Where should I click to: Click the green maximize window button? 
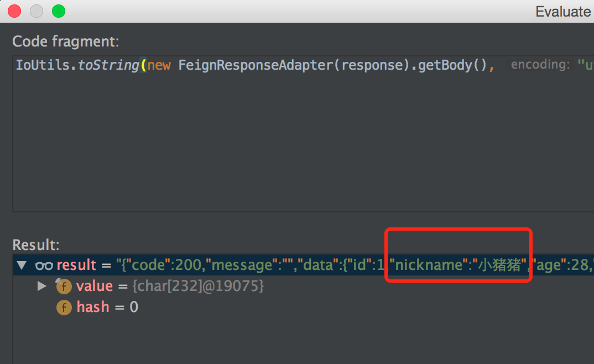click(59, 11)
